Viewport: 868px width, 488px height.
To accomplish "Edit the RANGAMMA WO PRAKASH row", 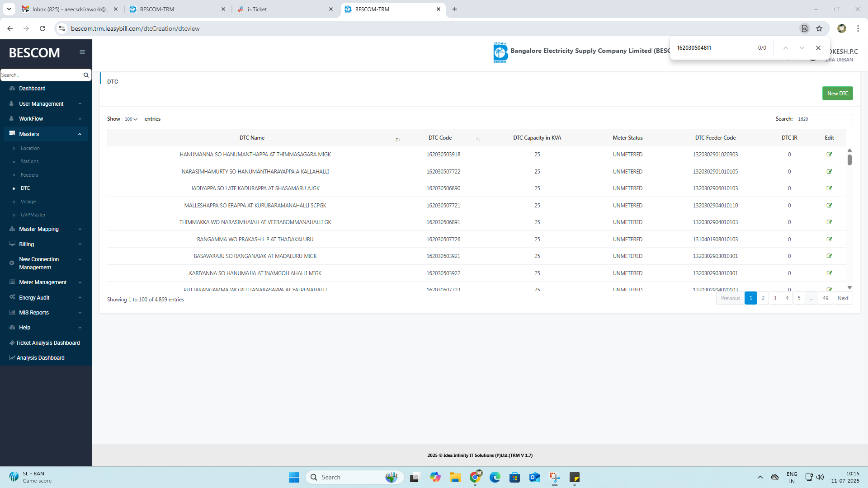I will pyautogui.click(x=829, y=239).
